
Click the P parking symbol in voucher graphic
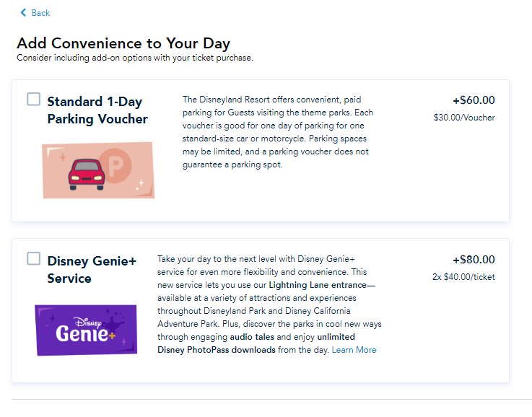(x=115, y=165)
